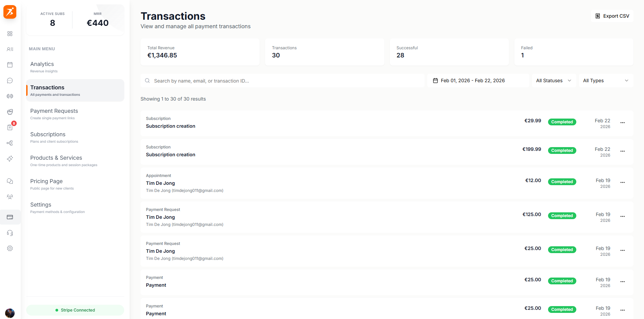Open the headset support icon

tap(10, 233)
